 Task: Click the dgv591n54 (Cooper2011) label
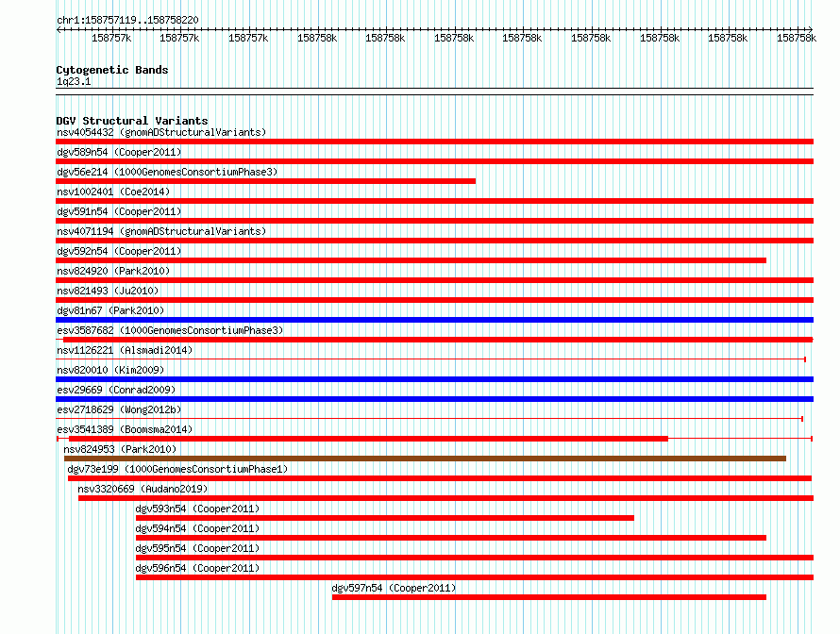click(119, 211)
